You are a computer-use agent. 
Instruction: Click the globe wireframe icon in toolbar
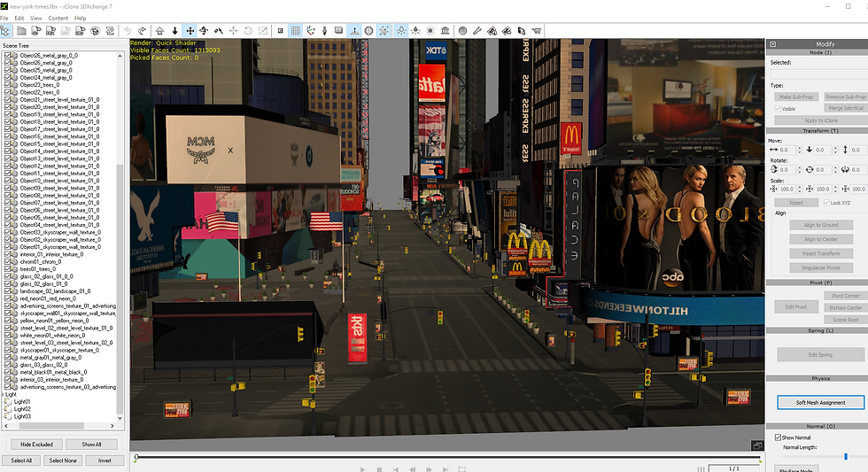(x=368, y=31)
